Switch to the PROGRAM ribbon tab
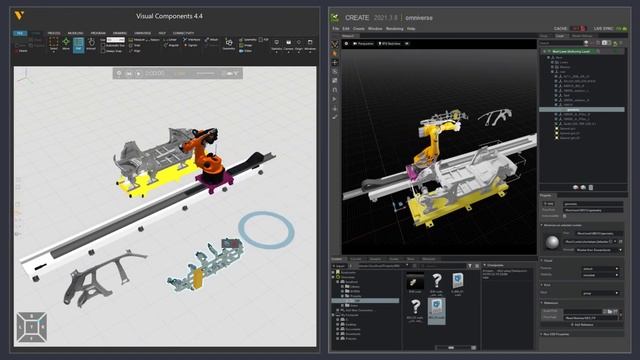The height and width of the screenshot is (360, 640). click(x=98, y=33)
